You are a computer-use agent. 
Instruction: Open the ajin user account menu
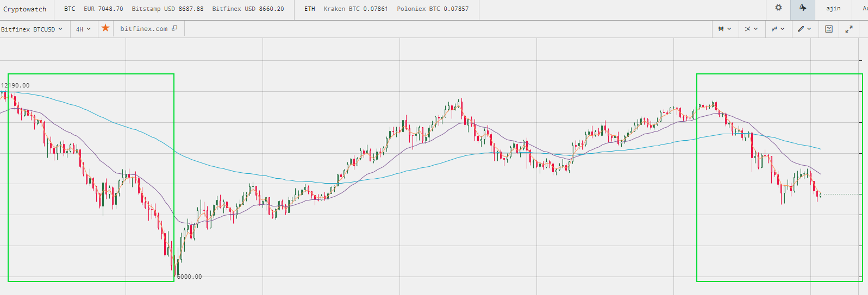pos(833,9)
